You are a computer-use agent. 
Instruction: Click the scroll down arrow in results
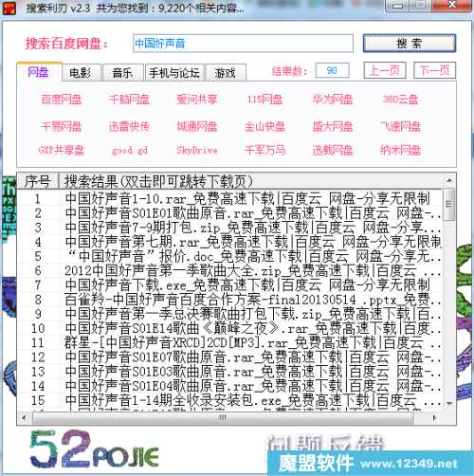tap(449, 404)
